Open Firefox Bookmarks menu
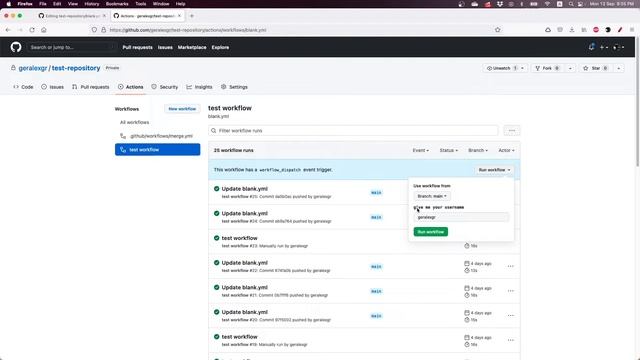 coord(117,4)
